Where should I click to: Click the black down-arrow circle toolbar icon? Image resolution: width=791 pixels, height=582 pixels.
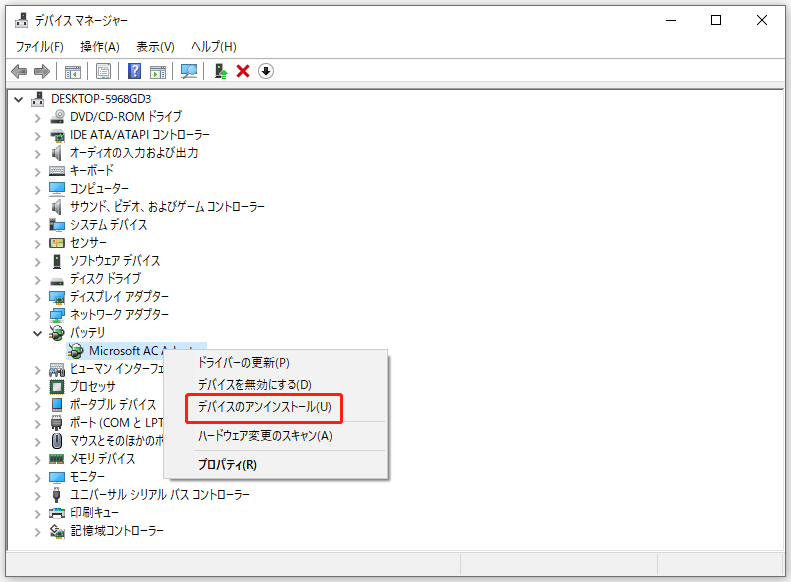coord(266,71)
